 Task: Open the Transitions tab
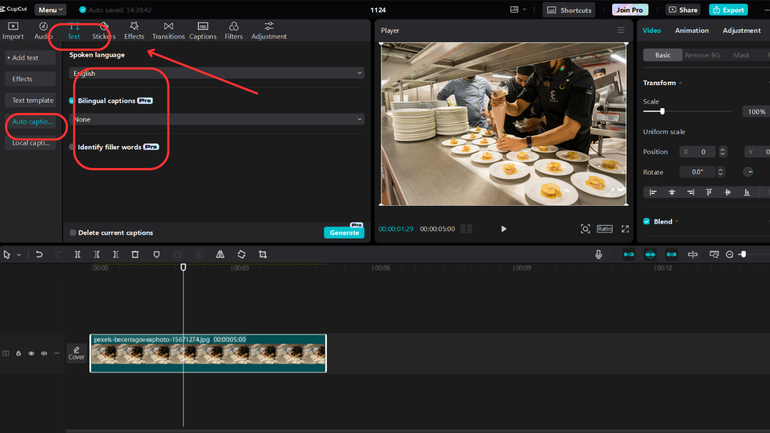[168, 30]
